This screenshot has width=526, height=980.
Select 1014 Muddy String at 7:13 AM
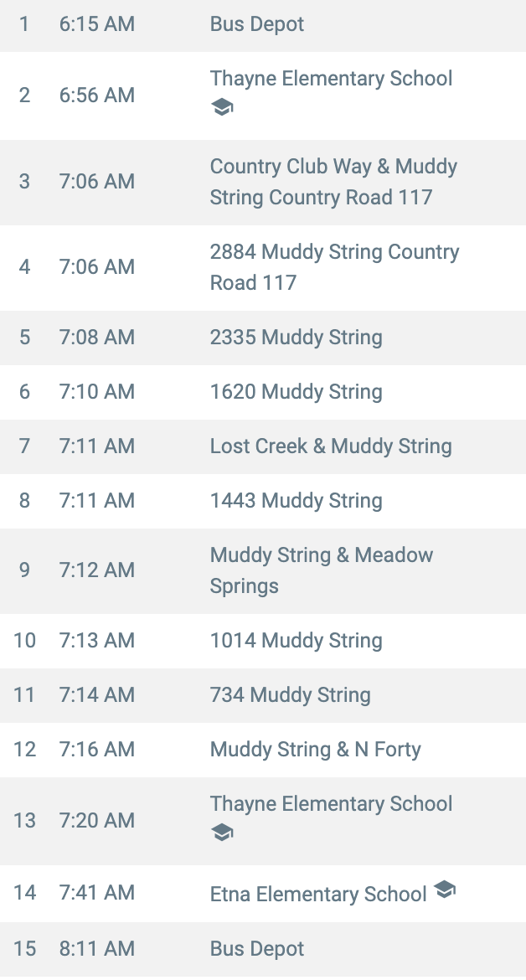tap(263, 641)
